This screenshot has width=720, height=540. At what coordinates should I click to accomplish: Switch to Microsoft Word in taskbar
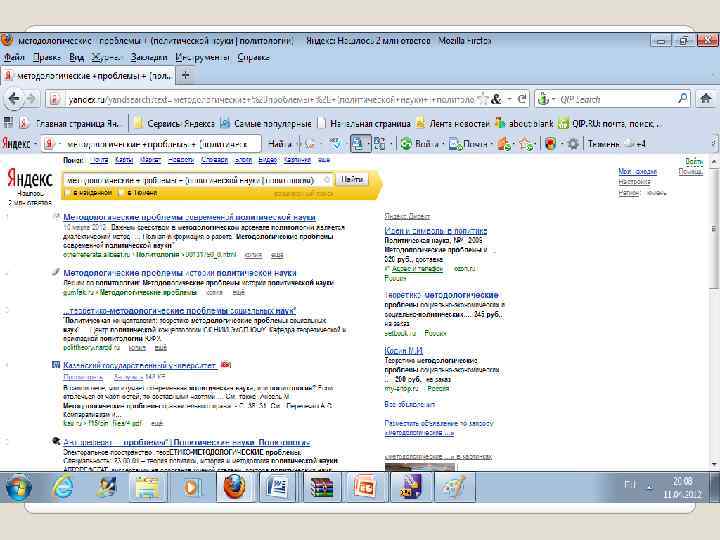pyautogui.click(x=276, y=487)
